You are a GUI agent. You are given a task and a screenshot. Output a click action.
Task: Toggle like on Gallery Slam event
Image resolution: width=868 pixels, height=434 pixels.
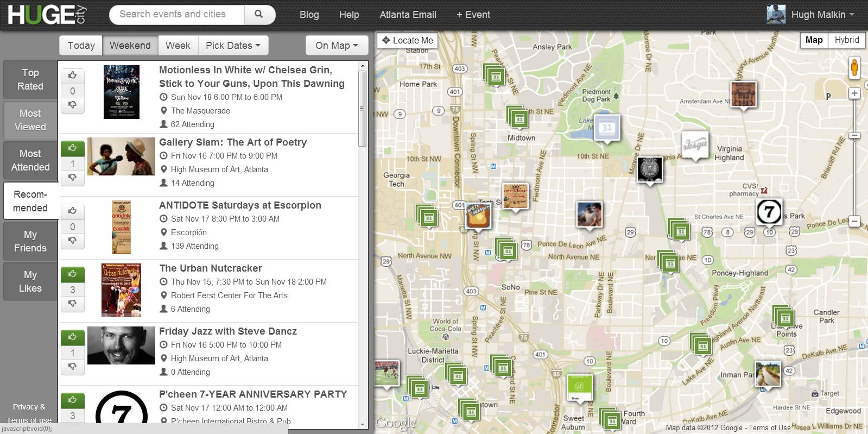73,148
